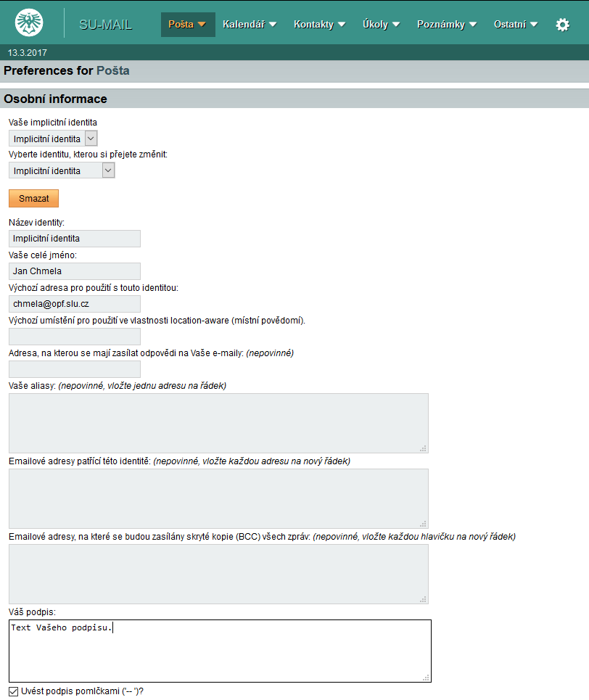The height and width of the screenshot is (700, 589).
Task: Click the Váš podpis signature text area
Action: coord(220,651)
